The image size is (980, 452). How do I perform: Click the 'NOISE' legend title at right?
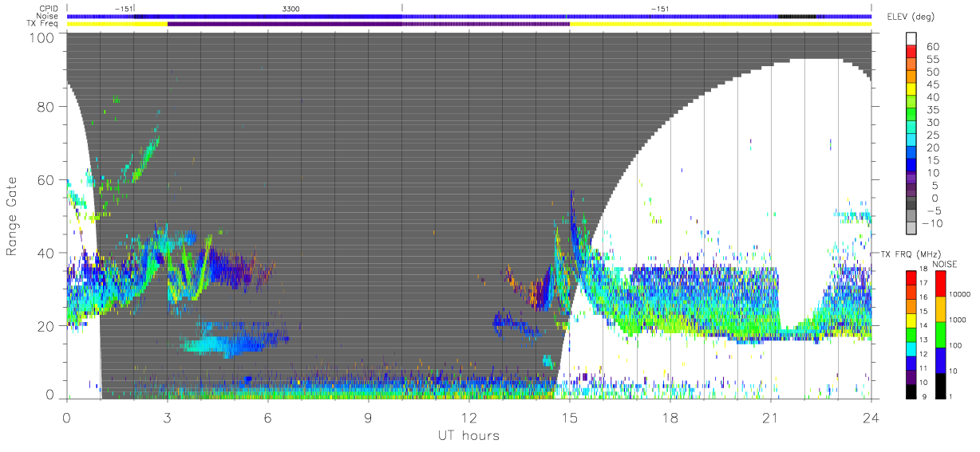pyautogui.click(x=945, y=264)
